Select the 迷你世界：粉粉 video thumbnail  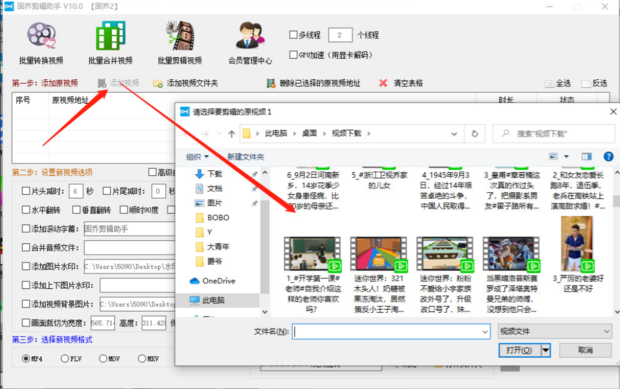click(x=445, y=254)
